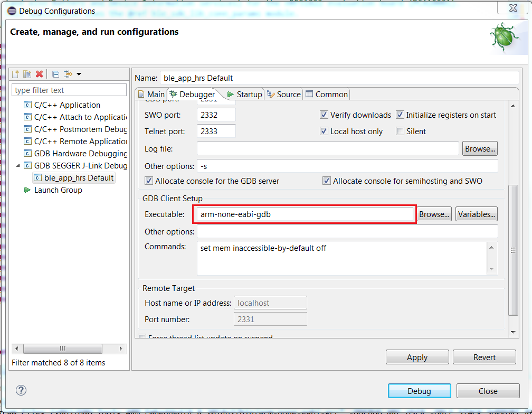
Task: Click the Telnet port field
Action: [x=216, y=131]
